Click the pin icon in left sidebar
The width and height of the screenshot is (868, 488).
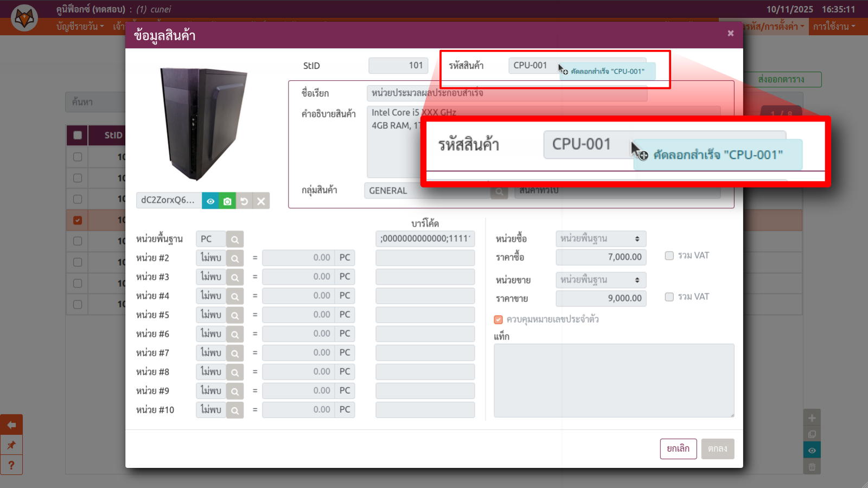click(11, 445)
